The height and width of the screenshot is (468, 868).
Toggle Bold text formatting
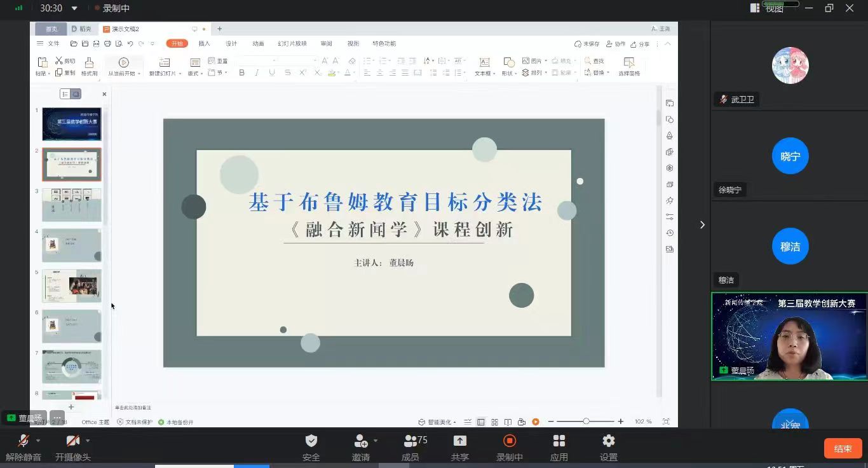pyautogui.click(x=241, y=73)
